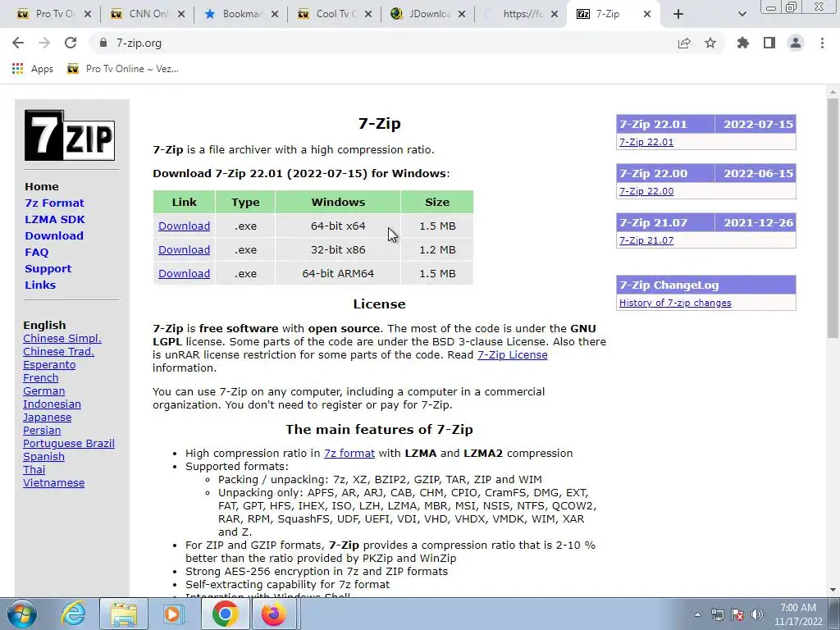The height and width of the screenshot is (630, 840).
Task: Open History of 7-zip changes
Action: 675,303
